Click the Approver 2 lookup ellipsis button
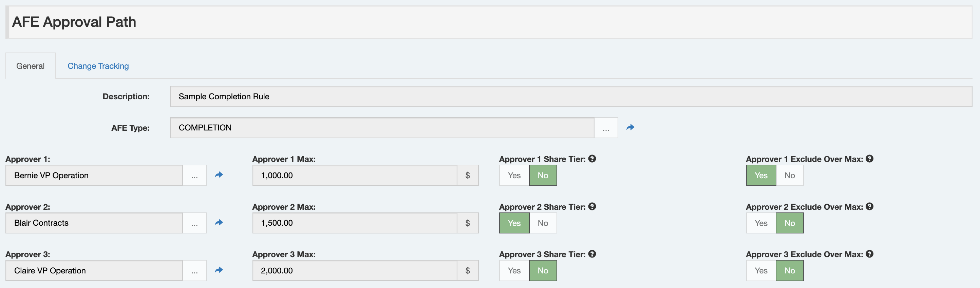 [194, 223]
